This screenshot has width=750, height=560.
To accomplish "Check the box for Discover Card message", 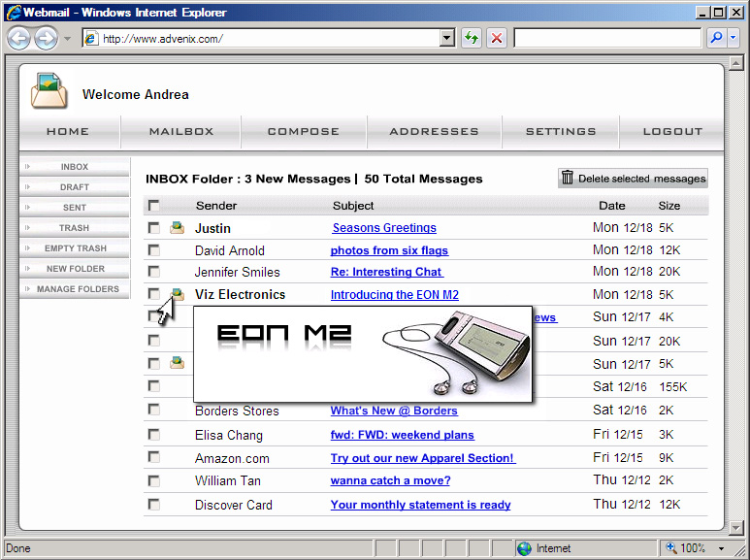I will (x=153, y=504).
